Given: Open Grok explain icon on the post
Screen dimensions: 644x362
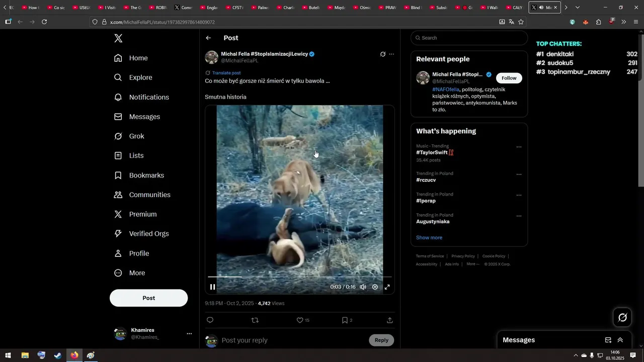Looking at the screenshot, I should [382, 54].
